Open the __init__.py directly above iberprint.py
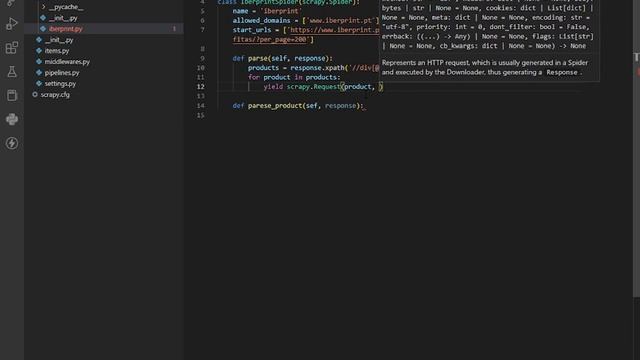Viewport: 640px width, 360px height. (63, 18)
